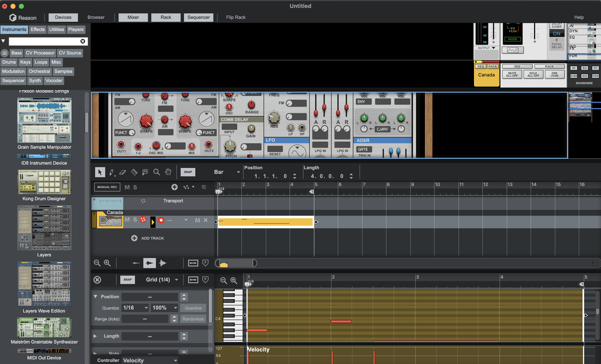Click the add device plus icon in the track list header
The height and width of the screenshot is (364, 601).
174,187
